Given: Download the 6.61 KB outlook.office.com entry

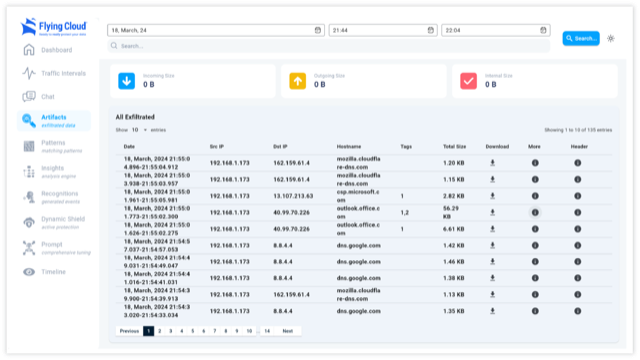Looking at the screenshot, I should click(x=493, y=229).
